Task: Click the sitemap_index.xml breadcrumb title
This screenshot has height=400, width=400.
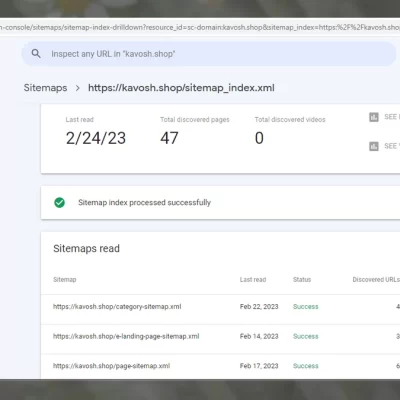Action: click(181, 88)
